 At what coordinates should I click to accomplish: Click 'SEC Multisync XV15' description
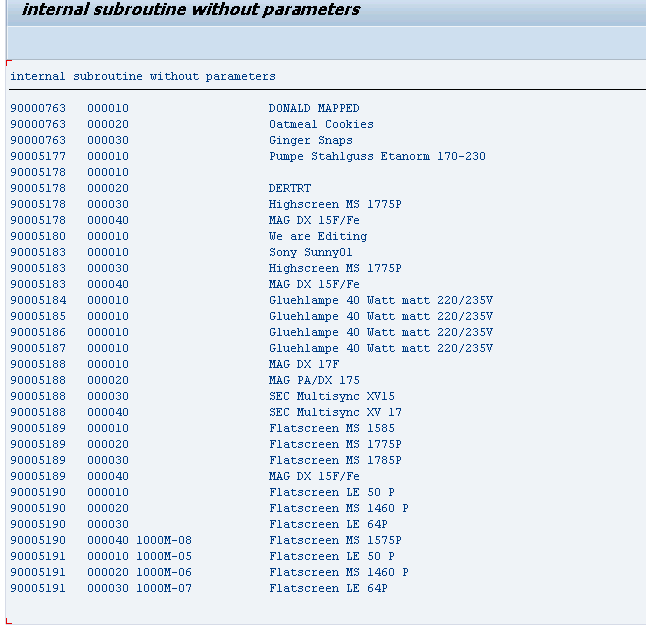point(332,396)
